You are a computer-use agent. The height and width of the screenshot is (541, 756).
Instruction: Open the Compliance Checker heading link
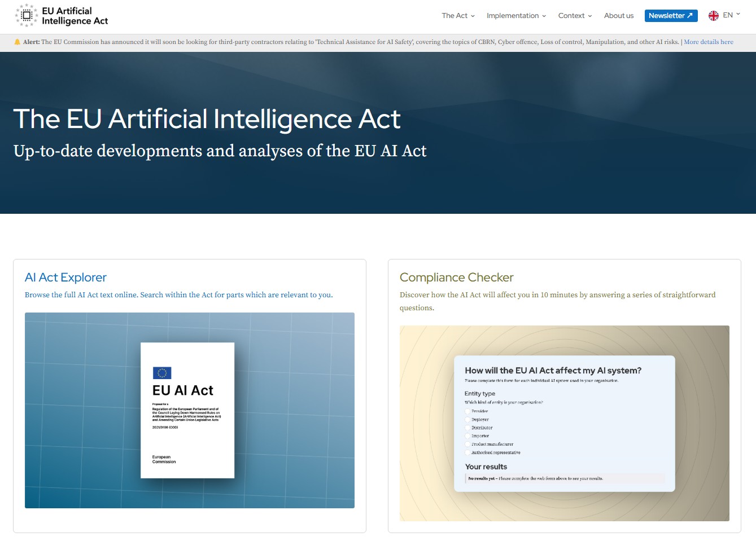pyautogui.click(x=456, y=278)
